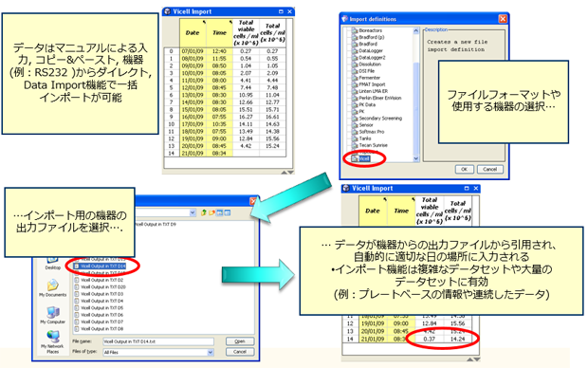Open the Look in folder dropdown
The width and height of the screenshot is (588, 368).
193,212
